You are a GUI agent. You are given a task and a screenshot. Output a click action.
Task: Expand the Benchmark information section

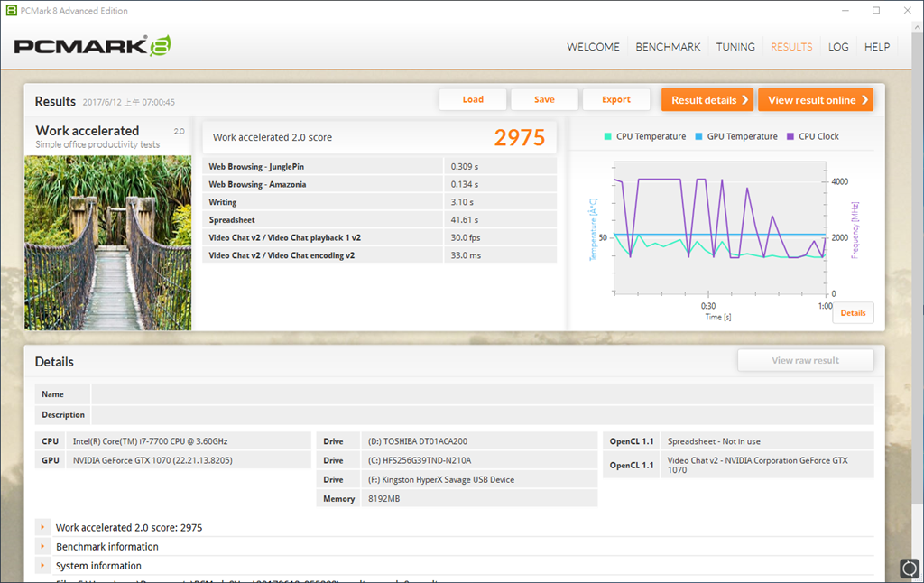tap(42, 547)
